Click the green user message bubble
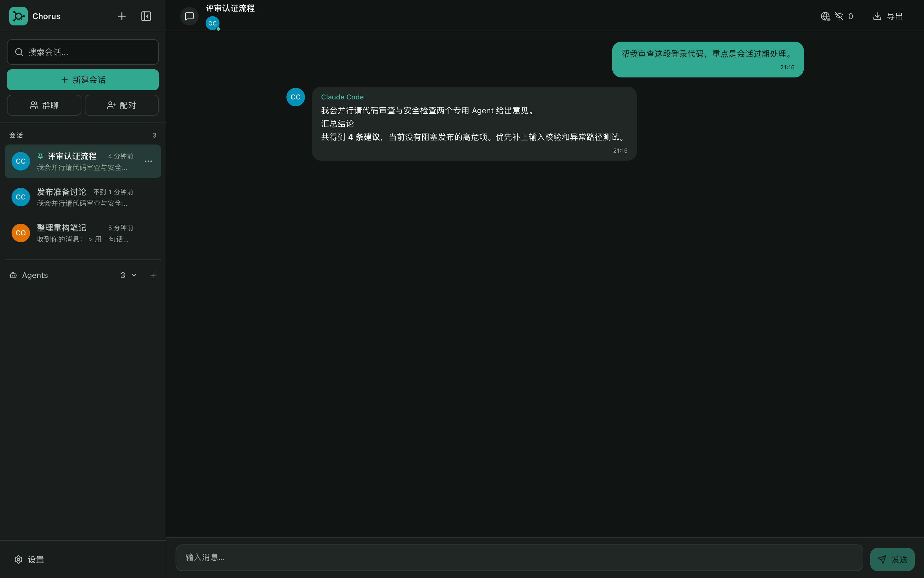The width and height of the screenshot is (924, 578). [x=708, y=60]
